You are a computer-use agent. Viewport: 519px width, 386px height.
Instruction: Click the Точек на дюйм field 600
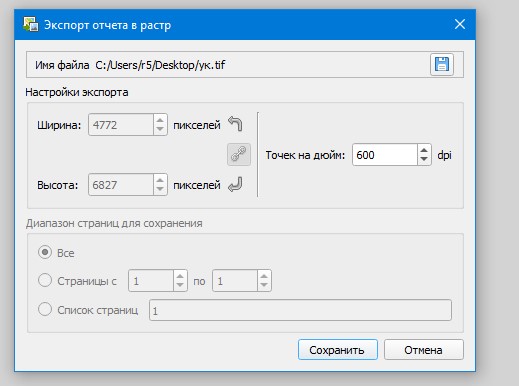pyautogui.click(x=385, y=155)
